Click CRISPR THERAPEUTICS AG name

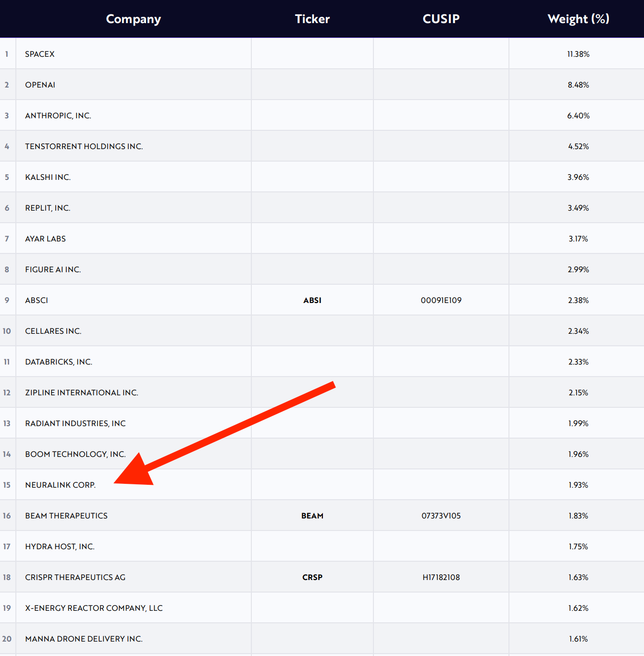(75, 577)
